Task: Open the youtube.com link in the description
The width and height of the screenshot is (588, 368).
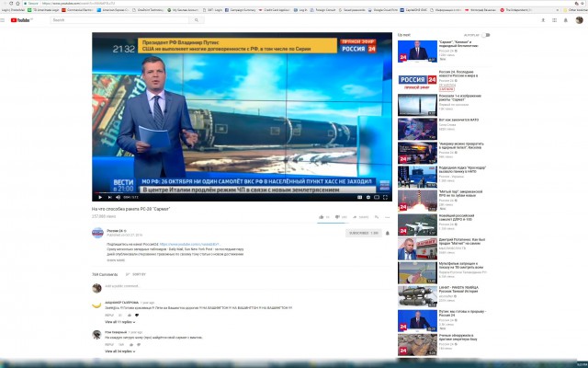Action: point(190,244)
